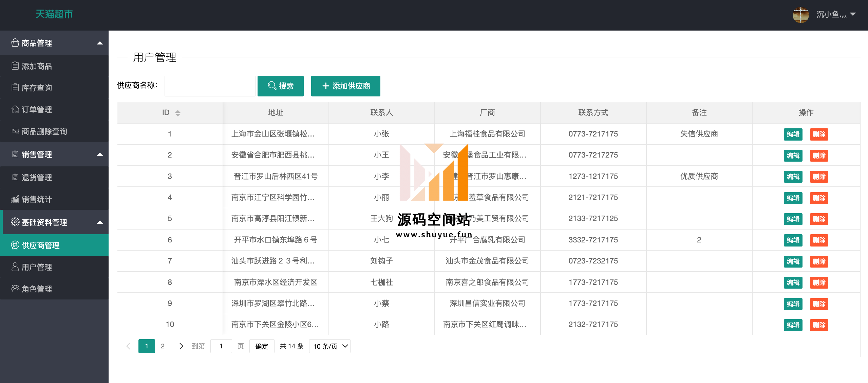Click the 天猫超市 logo text

tap(54, 14)
